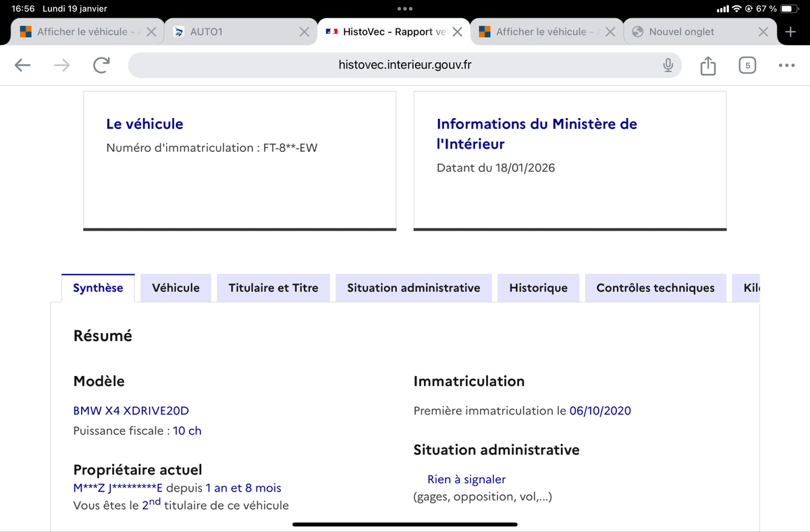Click the Datant du 18/01/2026 text

495,167
